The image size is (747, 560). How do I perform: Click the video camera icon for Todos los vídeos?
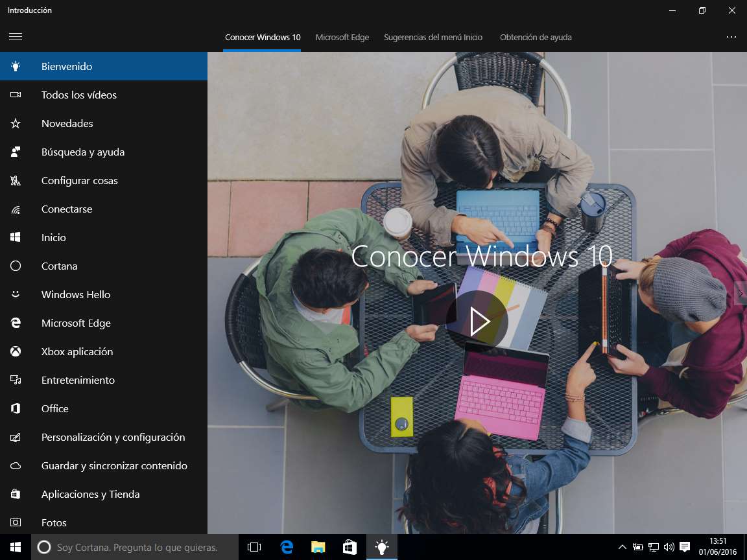[x=16, y=95]
